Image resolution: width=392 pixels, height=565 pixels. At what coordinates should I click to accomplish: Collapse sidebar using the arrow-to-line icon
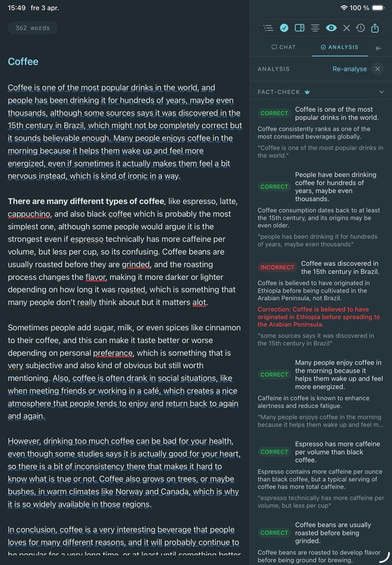point(378,48)
